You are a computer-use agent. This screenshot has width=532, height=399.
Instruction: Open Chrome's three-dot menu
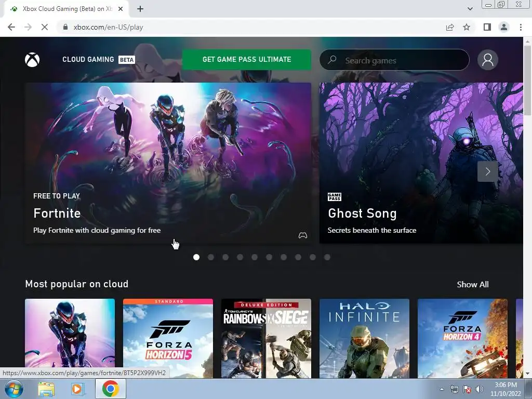[x=521, y=27]
